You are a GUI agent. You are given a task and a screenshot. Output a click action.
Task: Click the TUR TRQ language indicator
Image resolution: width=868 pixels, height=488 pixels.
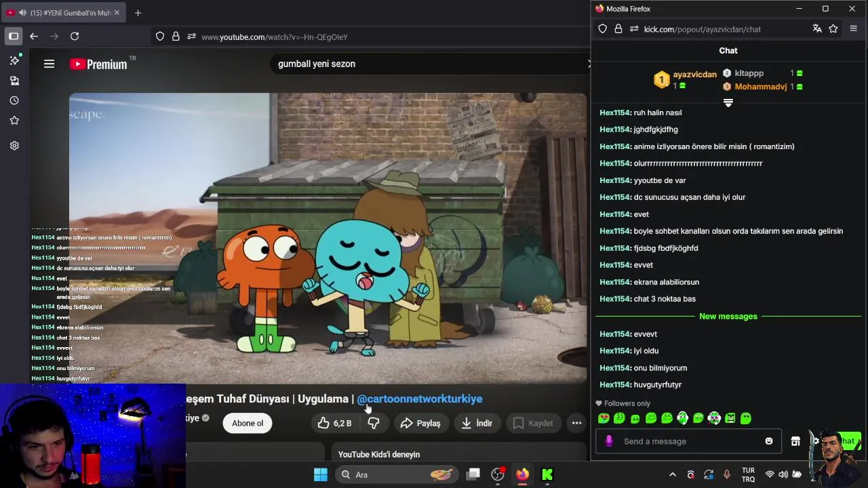pos(748,474)
